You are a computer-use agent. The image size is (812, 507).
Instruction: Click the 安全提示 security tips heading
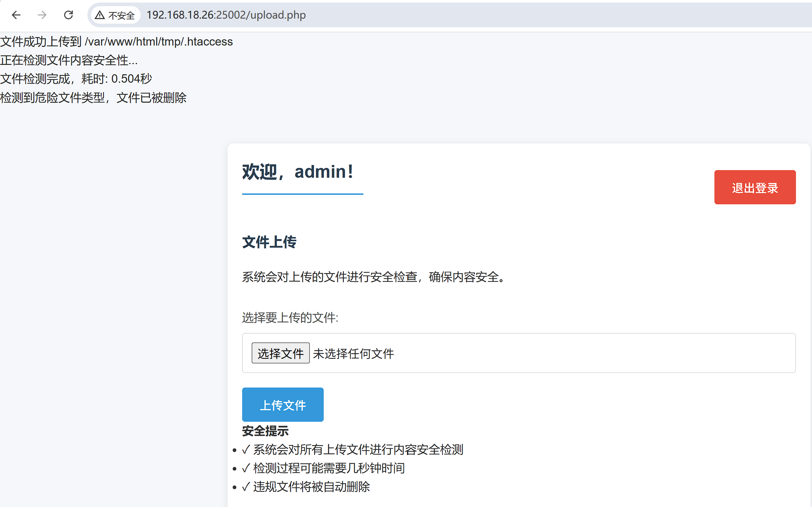(x=265, y=431)
